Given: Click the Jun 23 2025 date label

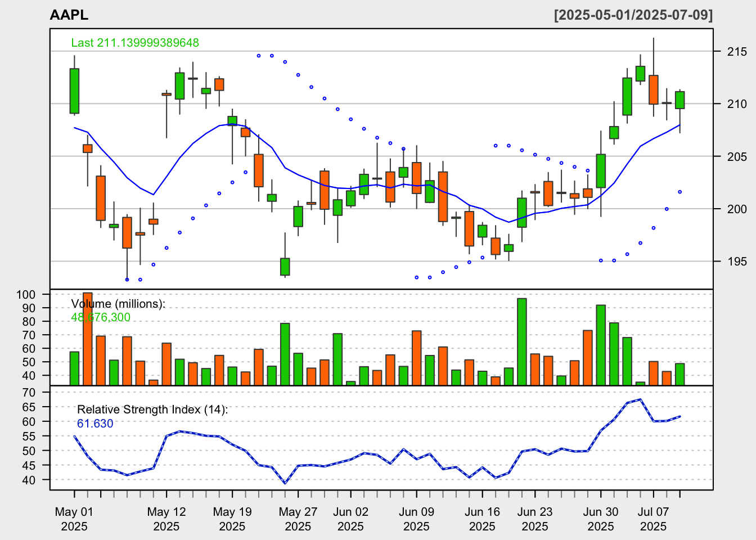Looking at the screenshot, I should 535,519.
